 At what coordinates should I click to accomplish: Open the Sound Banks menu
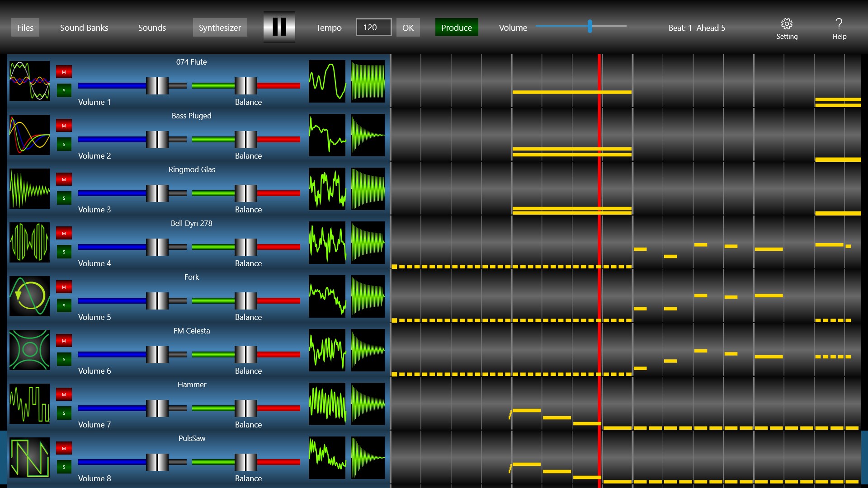coord(84,28)
